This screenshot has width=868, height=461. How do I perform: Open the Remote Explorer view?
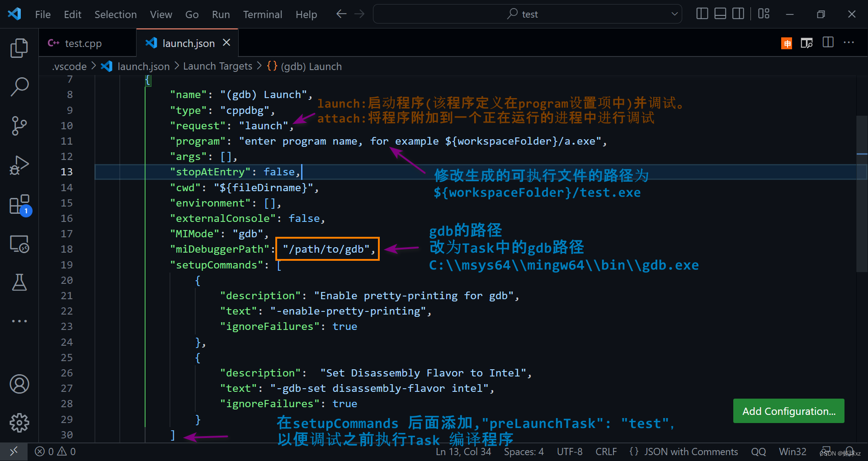(19, 244)
